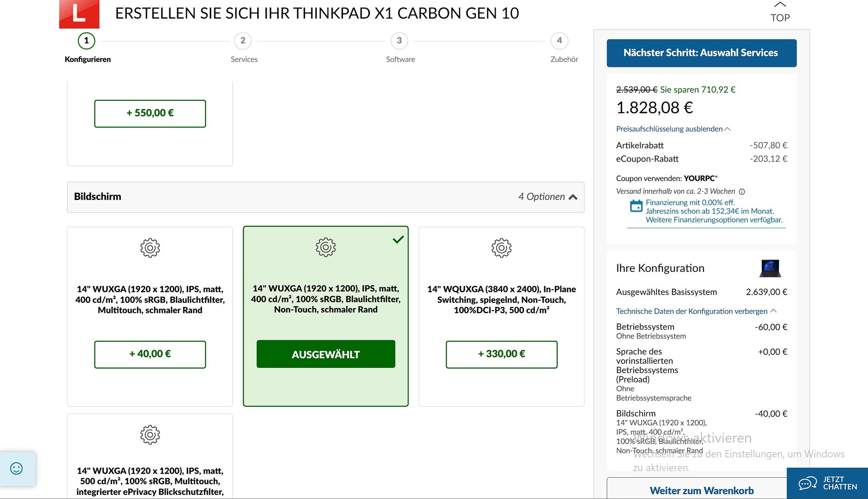Open the smiley feedback widget
The height and width of the screenshot is (499, 868).
(17, 469)
